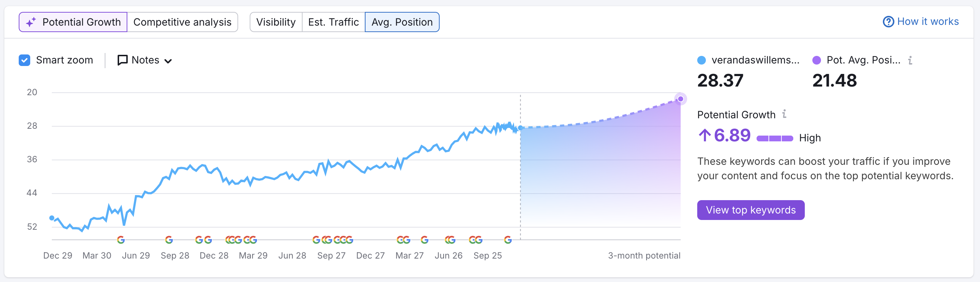
Task: Toggle the verandaswillems legend dot
Action: 702,60
